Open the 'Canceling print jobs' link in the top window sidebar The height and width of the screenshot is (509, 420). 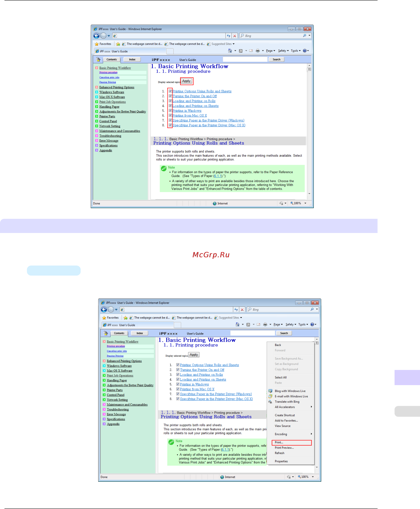109,77
